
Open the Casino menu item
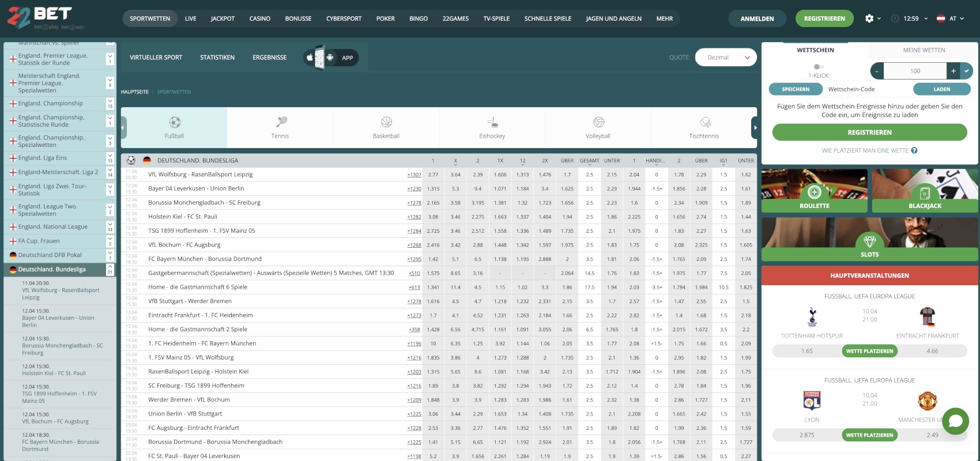click(259, 18)
